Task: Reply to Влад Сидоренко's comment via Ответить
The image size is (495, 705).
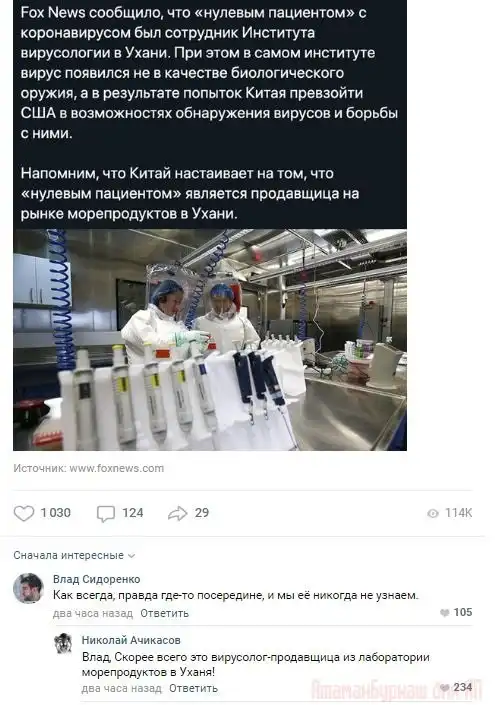Action: 165,613
